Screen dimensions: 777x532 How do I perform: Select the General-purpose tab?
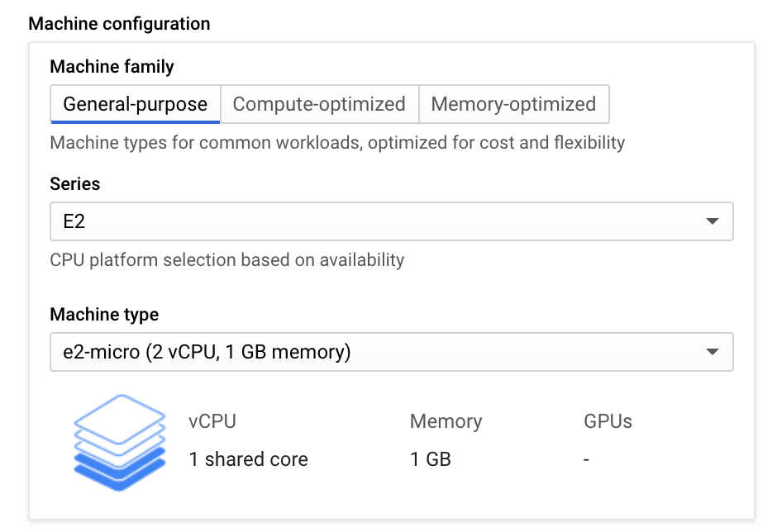135,104
